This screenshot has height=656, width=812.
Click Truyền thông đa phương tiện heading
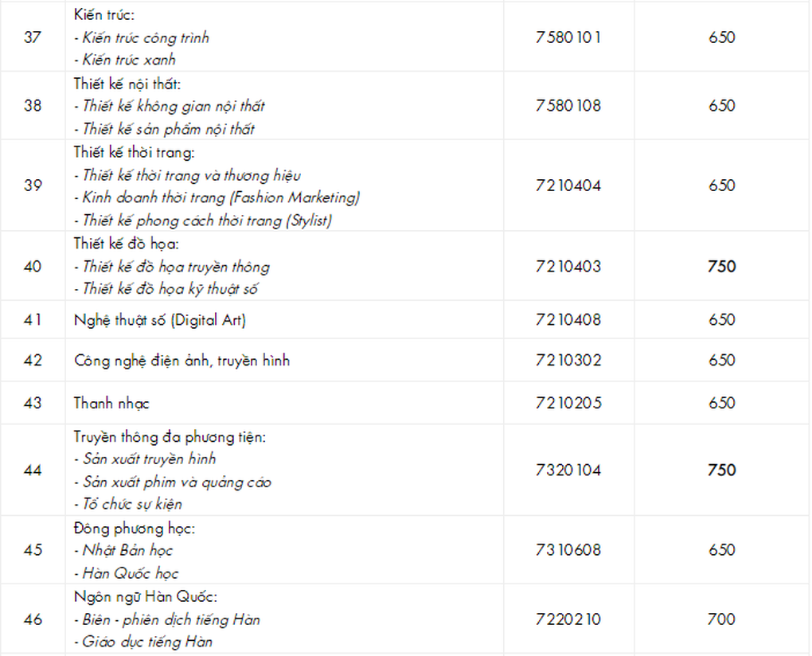point(170,437)
